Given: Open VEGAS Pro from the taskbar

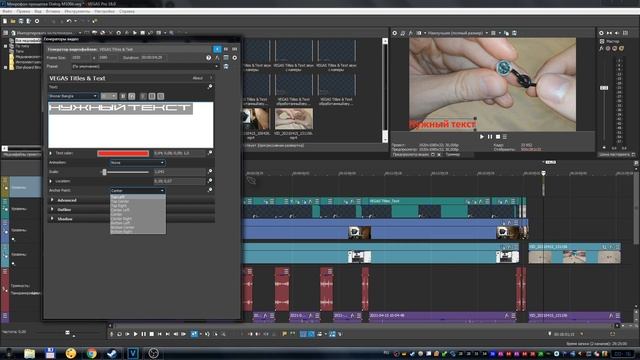Looking at the screenshot, I should coord(133,353).
